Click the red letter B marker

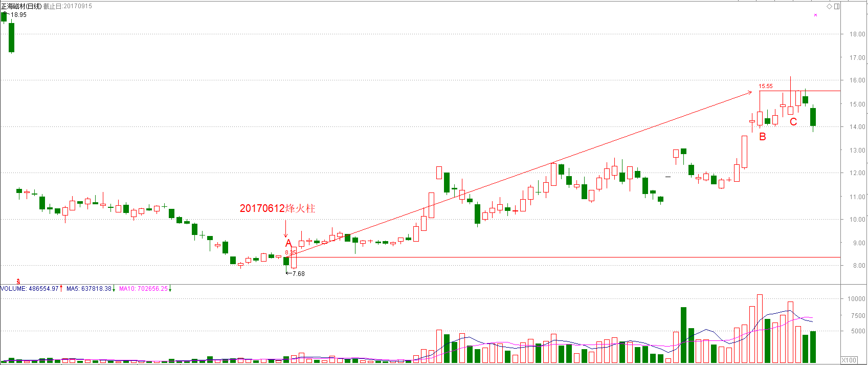763,137
